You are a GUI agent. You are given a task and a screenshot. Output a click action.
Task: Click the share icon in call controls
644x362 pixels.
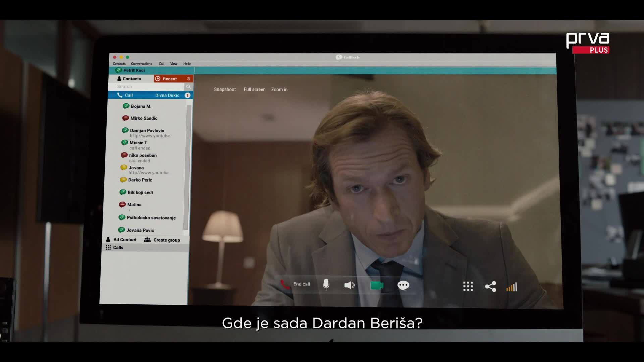coord(491,286)
